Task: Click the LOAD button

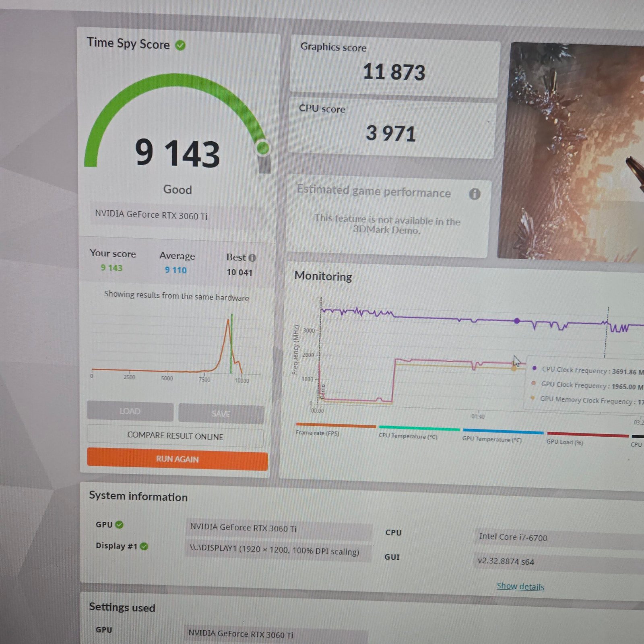Action: [130, 411]
